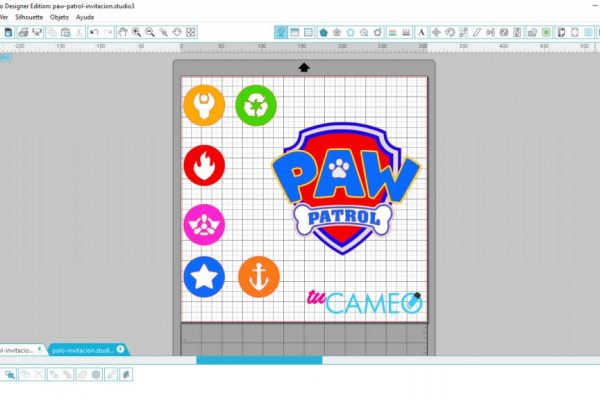Open the Replicate window icon
Screen dimensions: 600x400
504,33
